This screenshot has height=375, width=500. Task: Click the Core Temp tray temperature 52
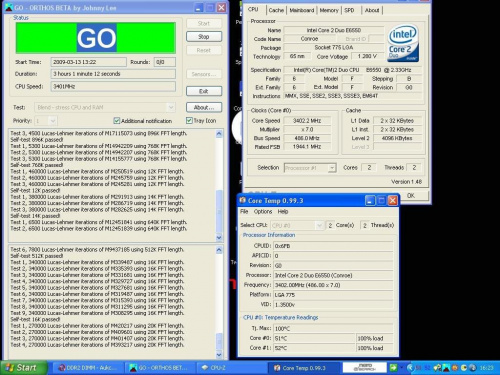coord(427,368)
